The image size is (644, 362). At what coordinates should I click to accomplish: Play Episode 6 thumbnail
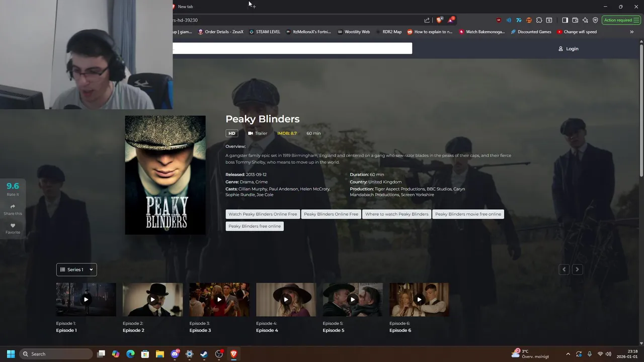point(419,300)
